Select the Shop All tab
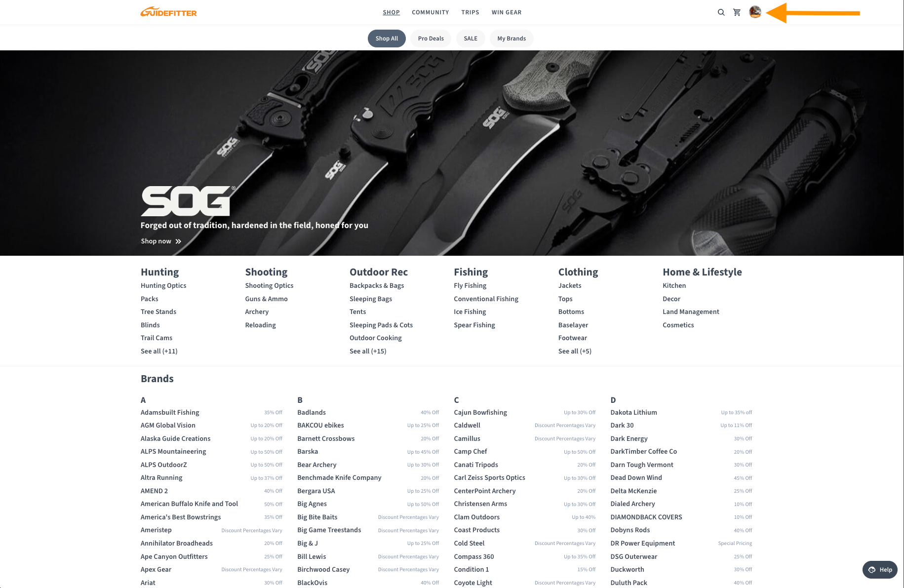The width and height of the screenshot is (904, 588). [387, 39]
